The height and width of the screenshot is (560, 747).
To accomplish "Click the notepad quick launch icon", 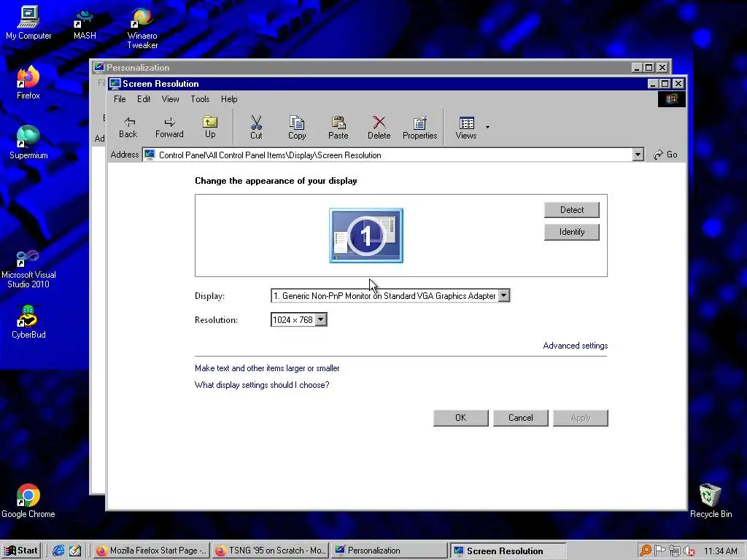I will pyautogui.click(x=75, y=551).
